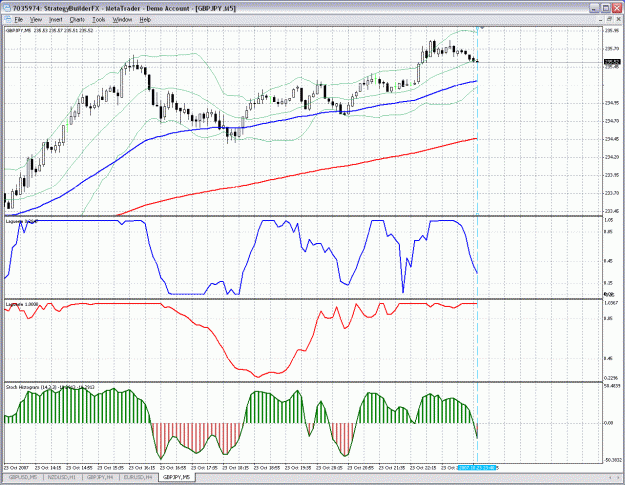Open the Help menu
Viewport: 625px width, 485px height.
coord(145,20)
